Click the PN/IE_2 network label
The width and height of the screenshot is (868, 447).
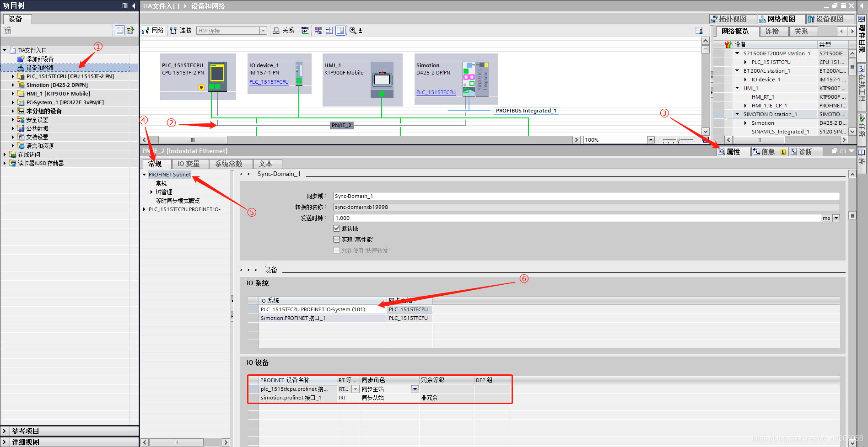coord(342,125)
